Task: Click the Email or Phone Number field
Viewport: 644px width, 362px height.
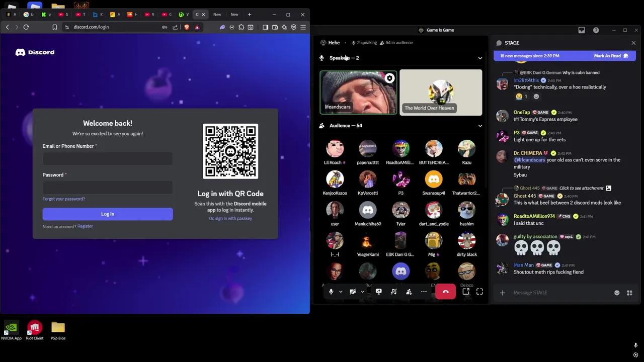Action: pyautogui.click(x=108, y=158)
